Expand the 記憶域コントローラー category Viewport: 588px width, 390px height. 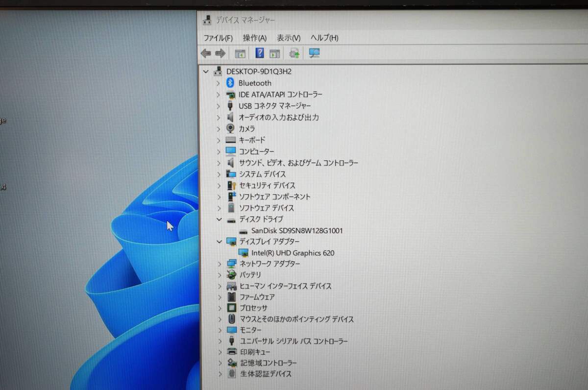tap(220, 363)
